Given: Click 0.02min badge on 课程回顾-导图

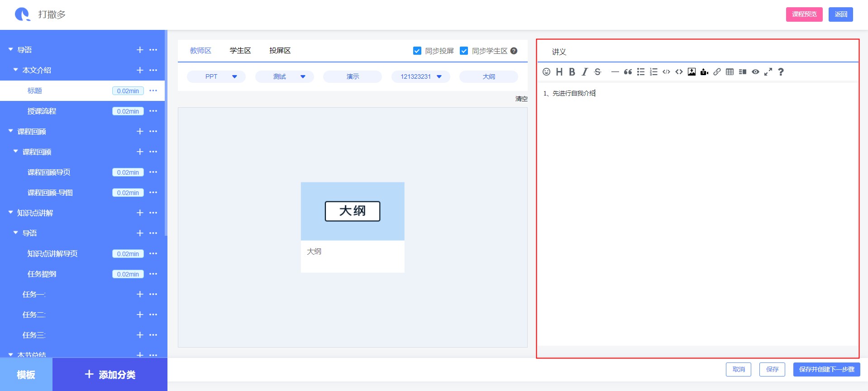Looking at the screenshot, I should click(128, 193).
